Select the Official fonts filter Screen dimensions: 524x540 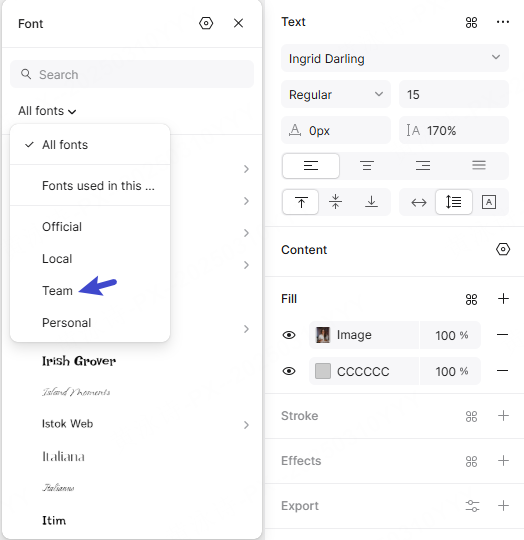coord(90,227)
